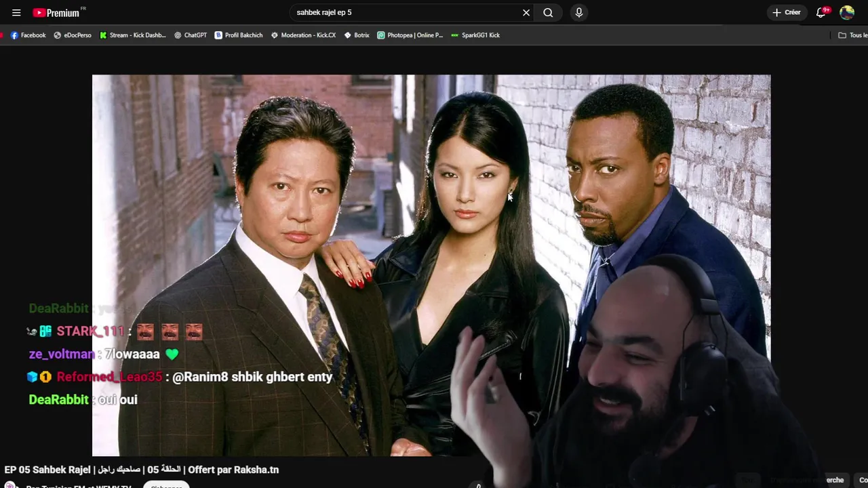
Task: Open the all bookmarks folder
Action: pyautogui.click(x=852, y=35)
